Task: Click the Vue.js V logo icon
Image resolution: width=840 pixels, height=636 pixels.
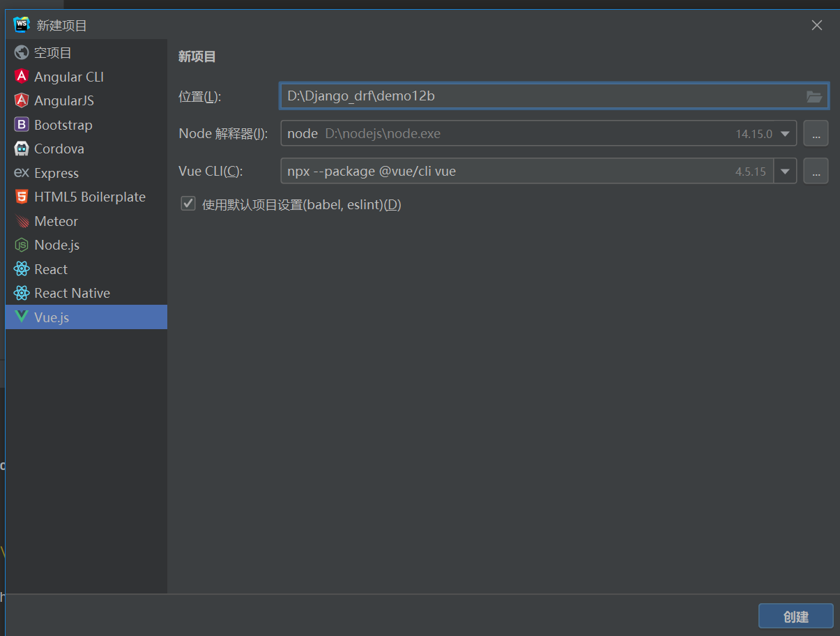Action: pos(22,317)
